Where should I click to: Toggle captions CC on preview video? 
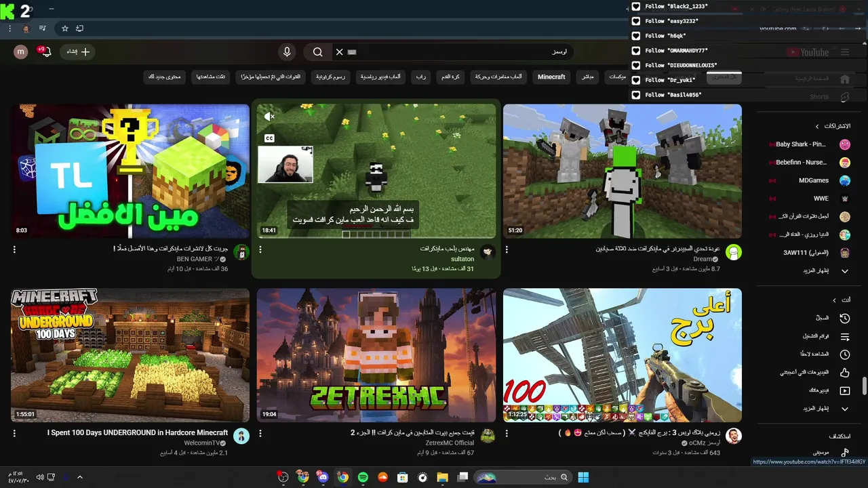[269, 138]
